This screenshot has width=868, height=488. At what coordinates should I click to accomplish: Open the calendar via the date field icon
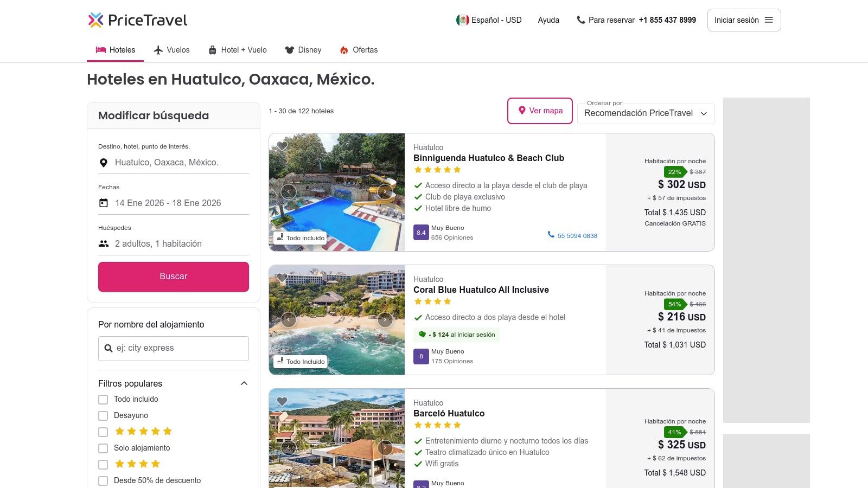pos(104,203)
